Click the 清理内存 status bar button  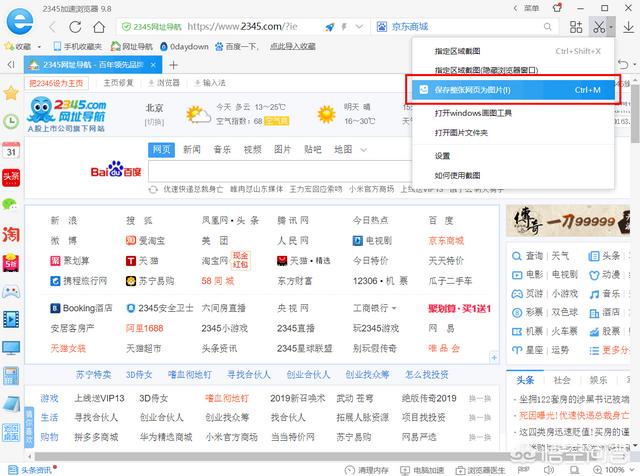click(x=367, y=470)
